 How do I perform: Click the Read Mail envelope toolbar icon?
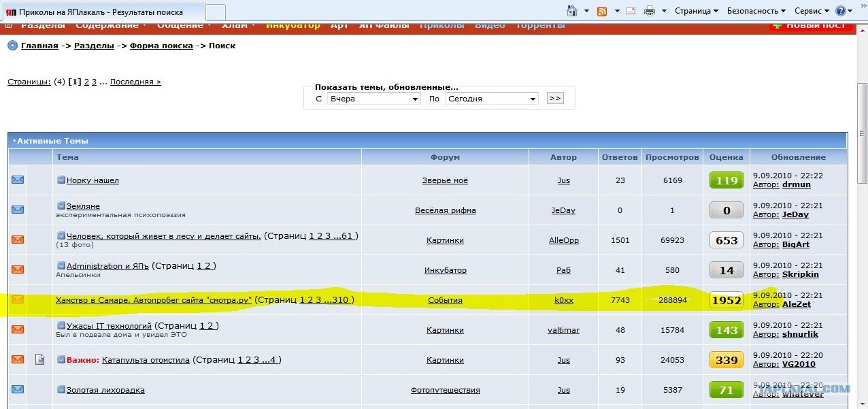631,11
